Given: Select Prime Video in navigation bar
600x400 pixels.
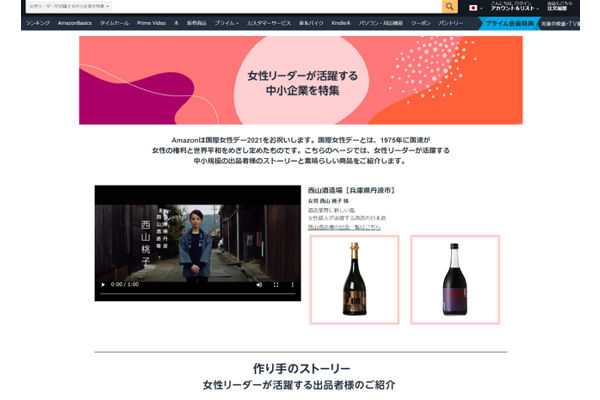Looking at the screenshot, I should [153, 21].
